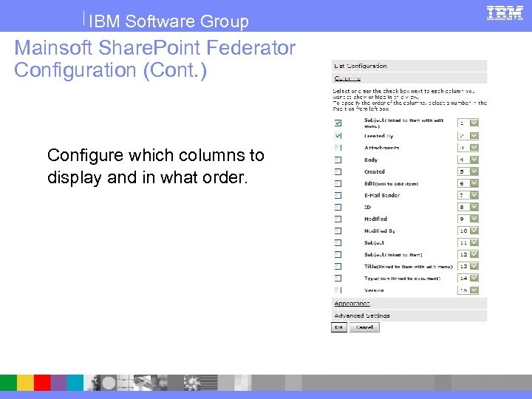Enable the Subject (linked to item) checkbox
The image size is (532, 399).
pos(338,254)
